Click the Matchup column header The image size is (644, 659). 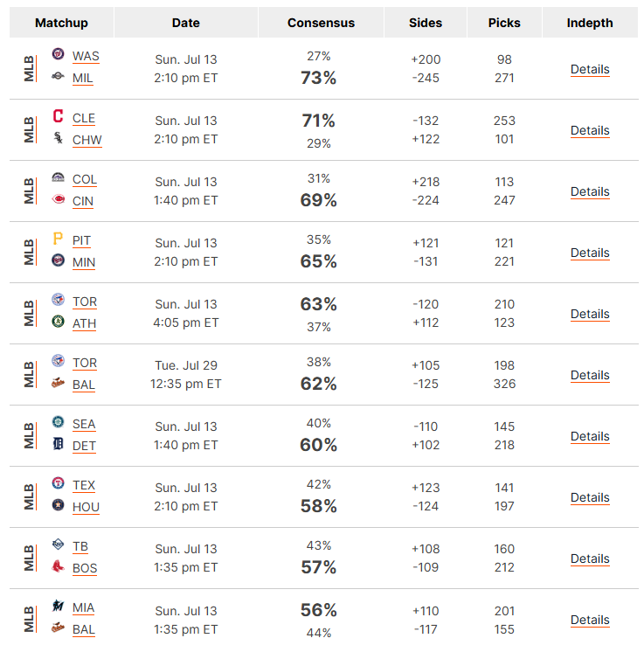click(61, 23)
